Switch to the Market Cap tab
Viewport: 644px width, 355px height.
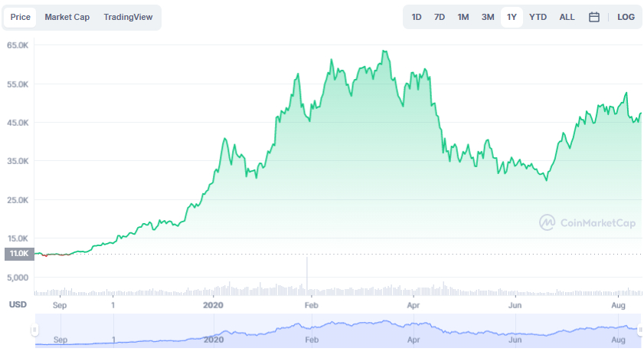(67, 18)
